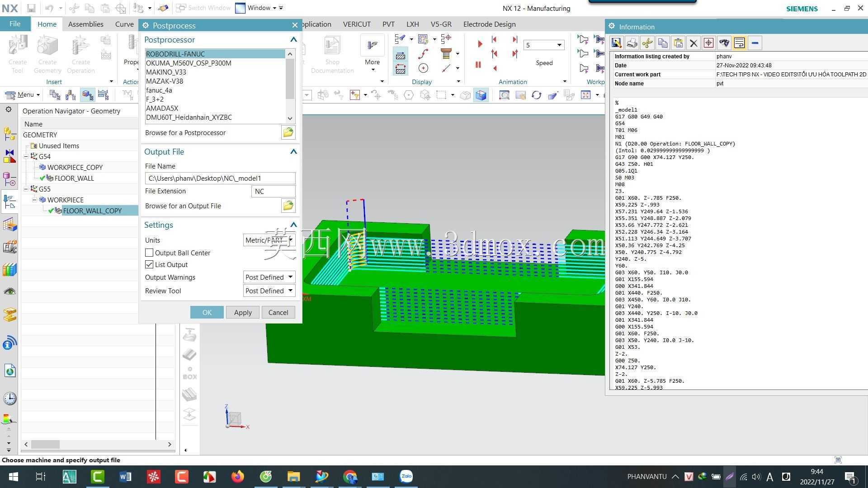
Task: Click the clock History icon in left sidebar
Action: (9, 399)
